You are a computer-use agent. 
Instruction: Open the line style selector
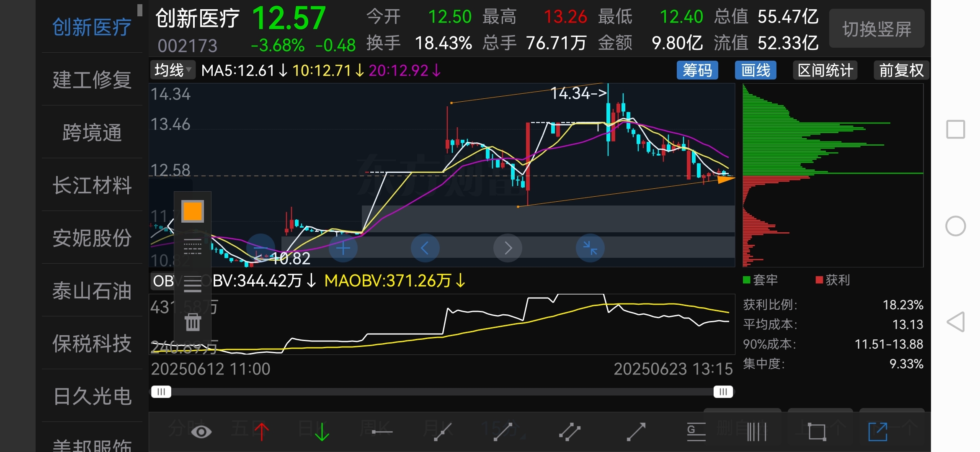coord(193,247)
